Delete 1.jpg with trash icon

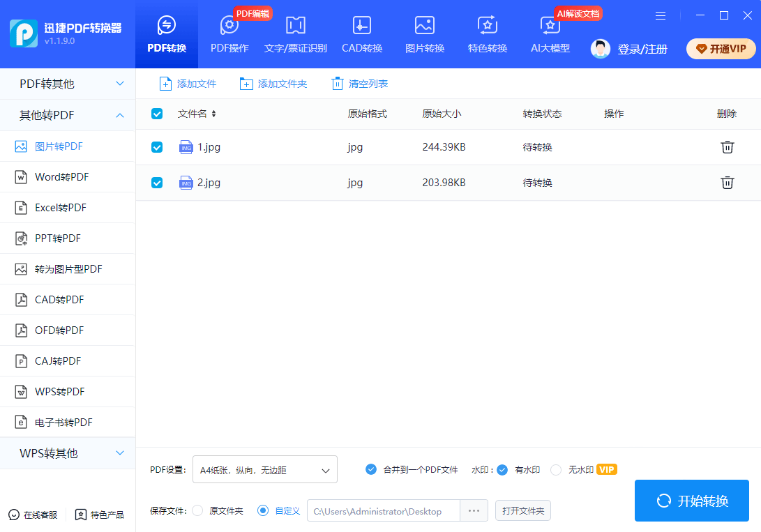(727, 147)
